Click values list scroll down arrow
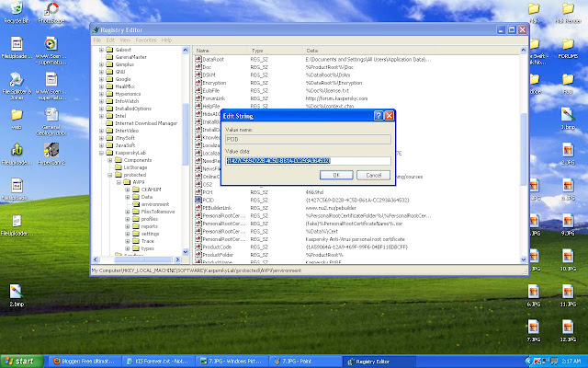Image resolution: width=588 pixels, height=368 pixels. (524, 259)
